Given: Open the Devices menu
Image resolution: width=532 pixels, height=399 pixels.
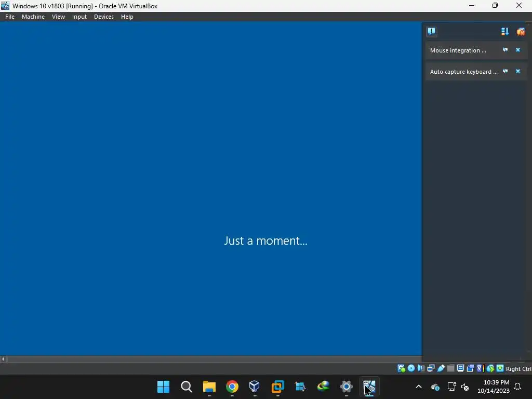Looking at the screenshot, I should click(x=104, y=17).
